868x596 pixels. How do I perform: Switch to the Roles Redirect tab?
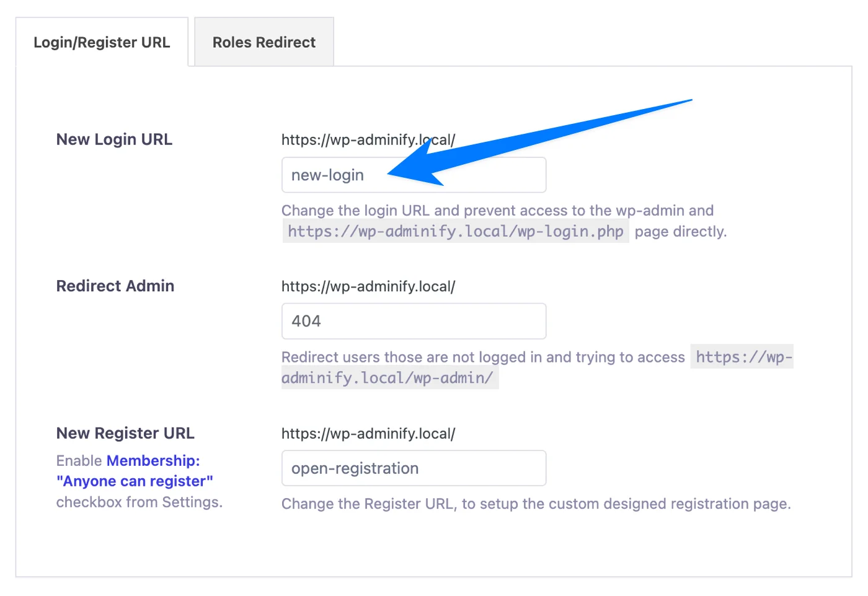click(263, 42)
